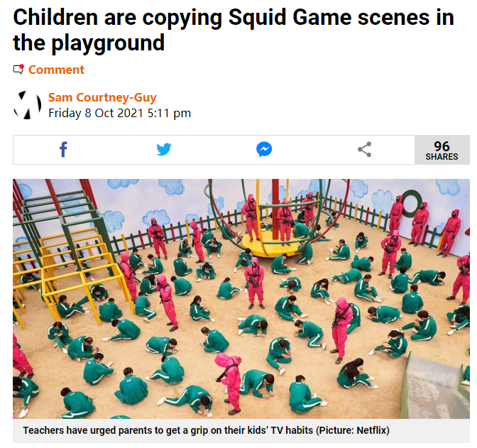Open the Squid Game article photo
The image size is (477, 448).
241,299
